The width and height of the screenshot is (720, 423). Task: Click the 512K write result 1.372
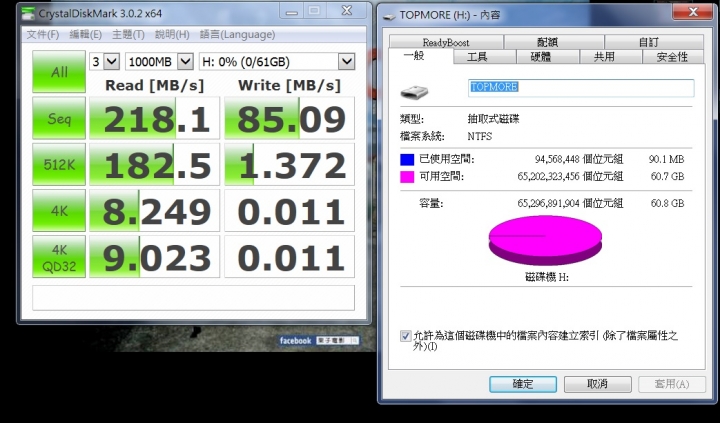(290, 164)
